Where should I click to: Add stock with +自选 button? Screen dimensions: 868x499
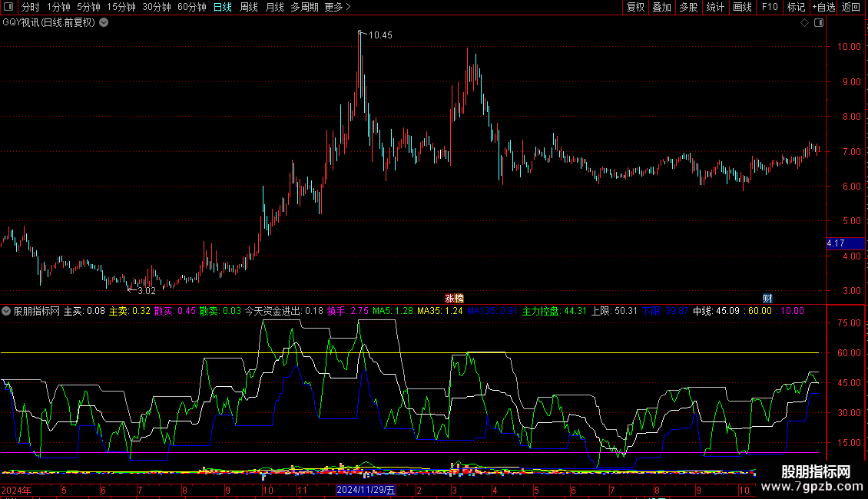(x=823, y=7)
